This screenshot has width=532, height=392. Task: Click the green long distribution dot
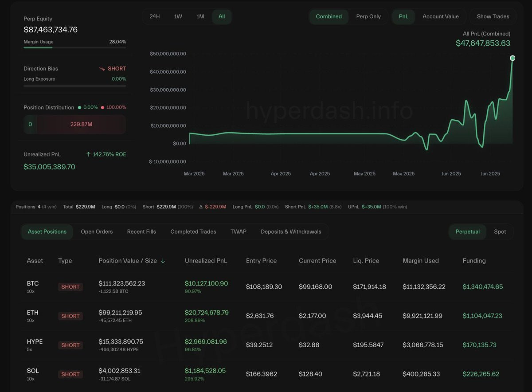coord(80,107)
